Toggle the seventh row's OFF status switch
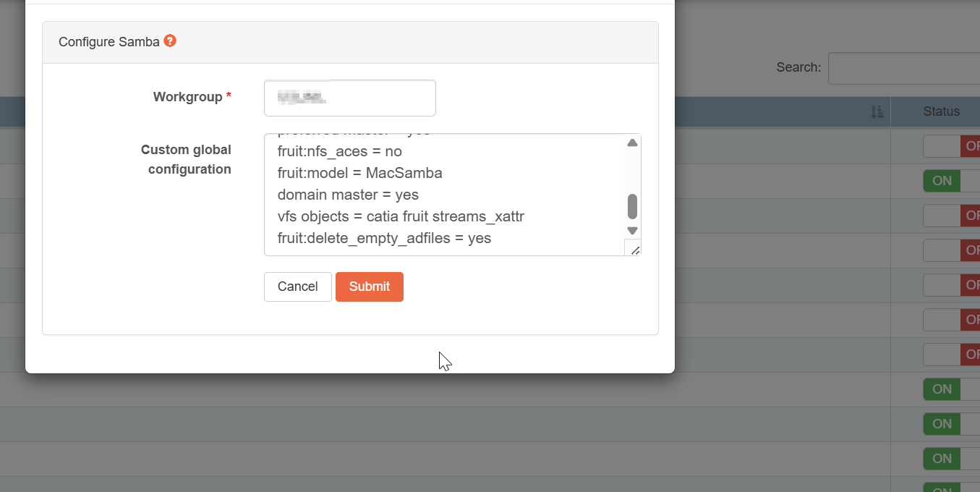This screenshot has height=492, width=980. (x=951, y=355)
